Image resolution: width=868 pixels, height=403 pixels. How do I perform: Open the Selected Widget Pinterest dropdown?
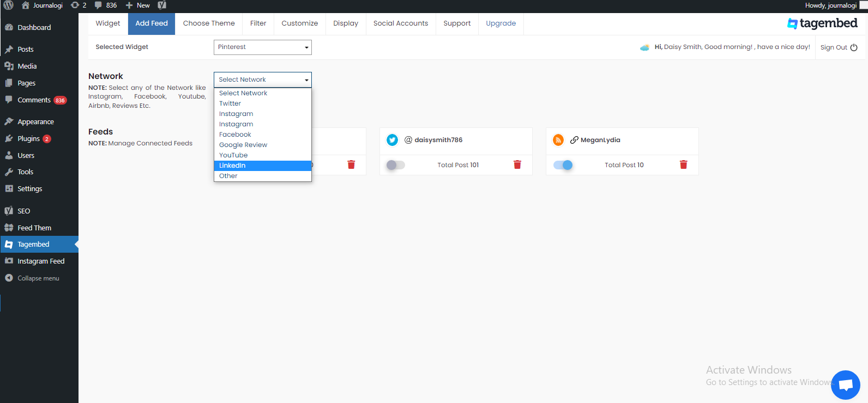pos(263,47)
